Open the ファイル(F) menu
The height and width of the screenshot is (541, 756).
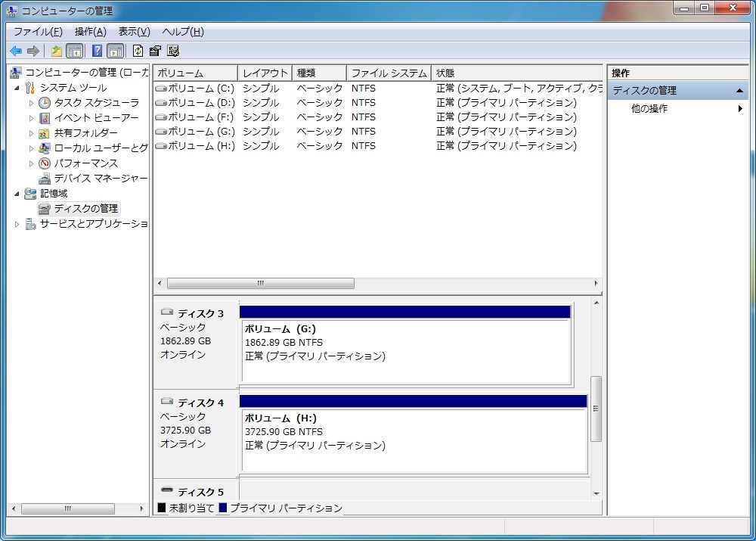coord(38,32)
